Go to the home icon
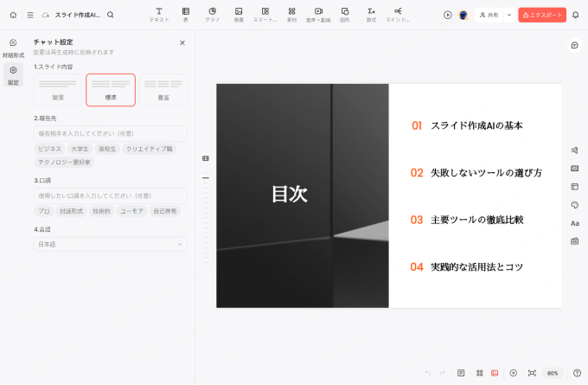 [13, 15]
